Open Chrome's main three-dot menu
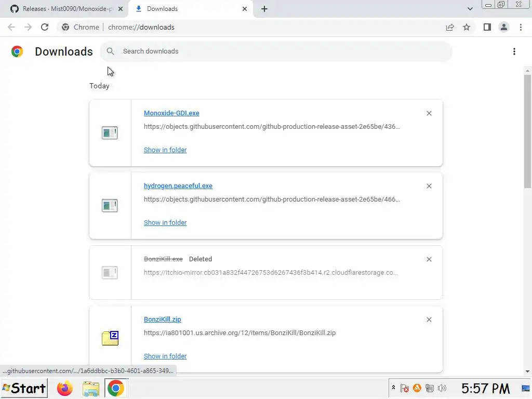 [521, 27]
